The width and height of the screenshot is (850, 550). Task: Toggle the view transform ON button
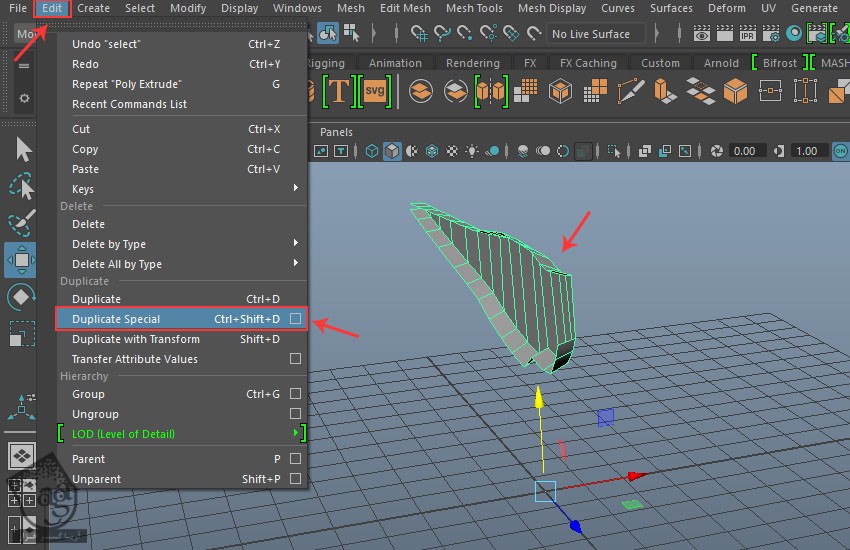(x=840, y=151)
